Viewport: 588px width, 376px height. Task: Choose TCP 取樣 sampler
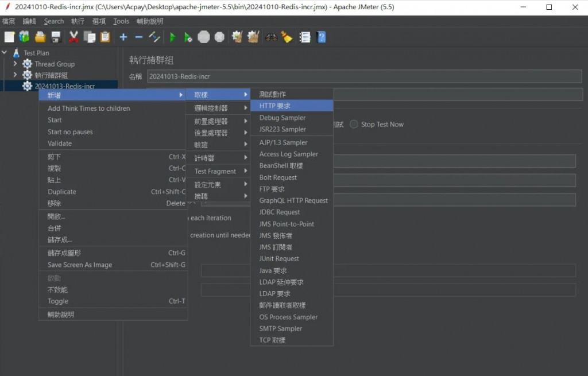[x=292, y=340]
